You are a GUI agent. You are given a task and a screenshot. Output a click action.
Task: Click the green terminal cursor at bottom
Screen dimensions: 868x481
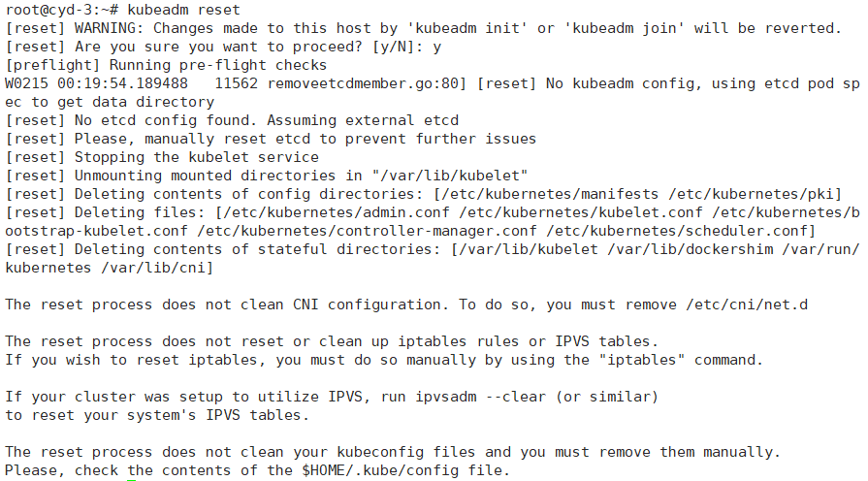pos(131,479)
